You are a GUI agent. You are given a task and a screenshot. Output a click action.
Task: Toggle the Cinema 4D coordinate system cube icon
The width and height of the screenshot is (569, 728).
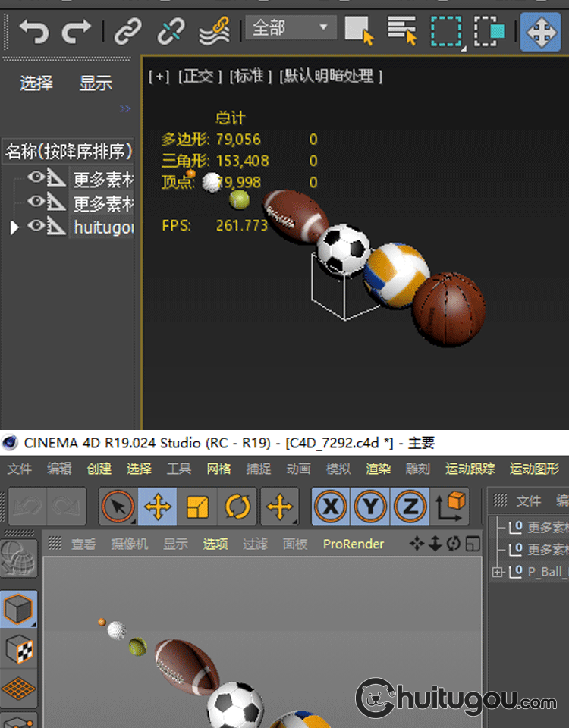(451, 507)
